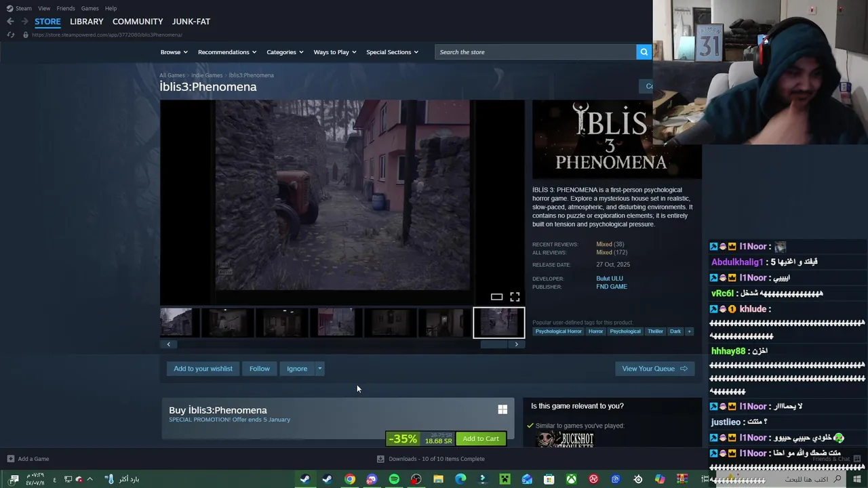Open WinRAR from the taskbar
This screenshot has height=488, width=868.
[x=682, y=479]
